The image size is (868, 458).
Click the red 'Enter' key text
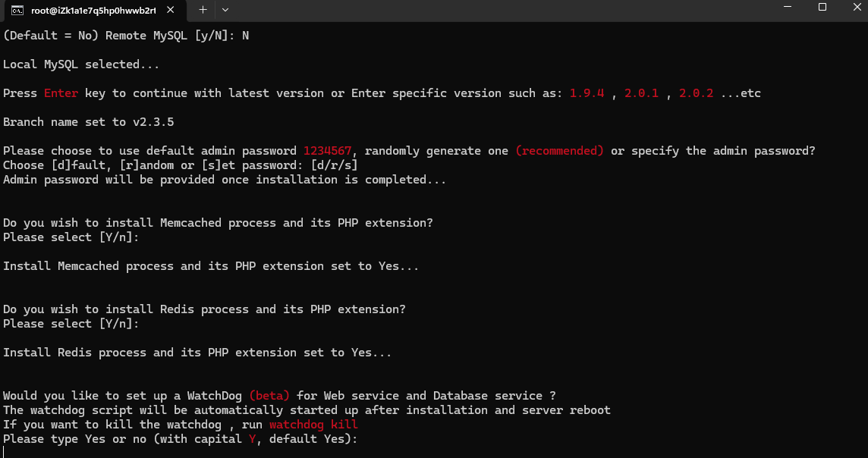[x=61, y=93]
